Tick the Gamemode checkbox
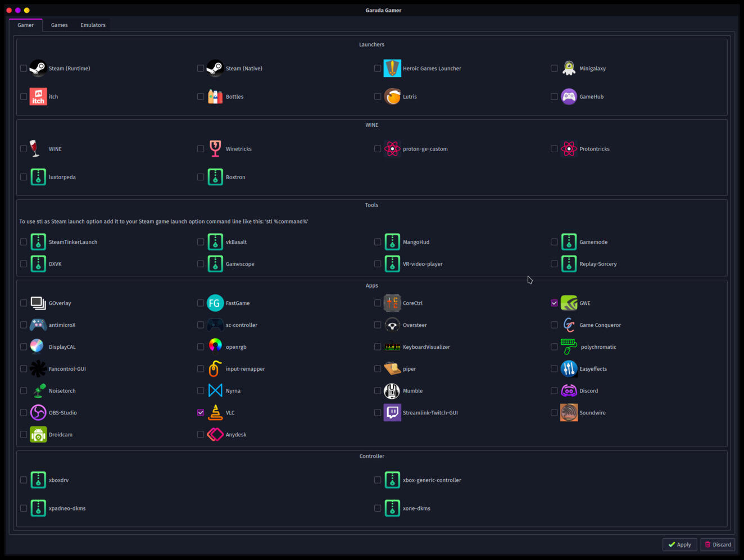Image resolution: width=744 pixels, height=560 pixels. click(555, 242)
